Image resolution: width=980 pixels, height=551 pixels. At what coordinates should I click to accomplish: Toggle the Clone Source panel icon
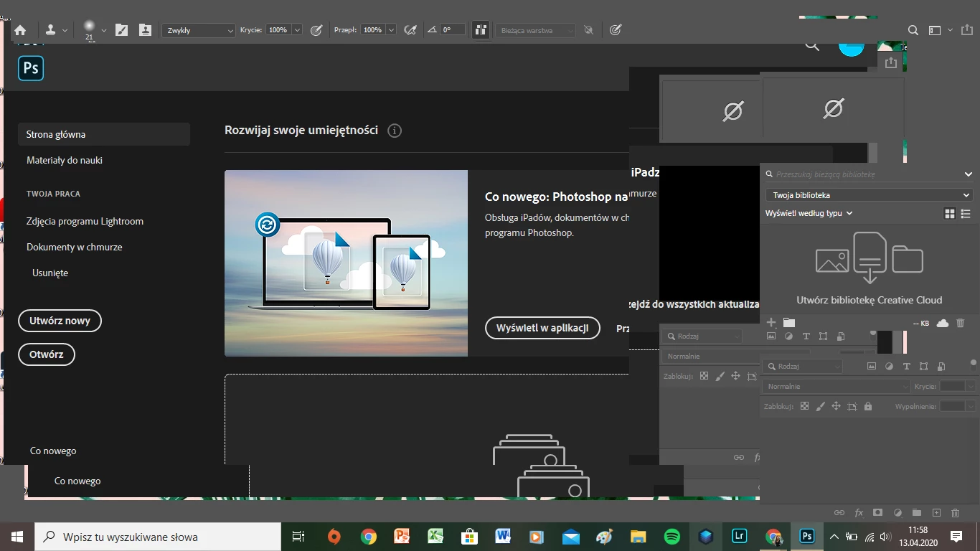(146, 30)
